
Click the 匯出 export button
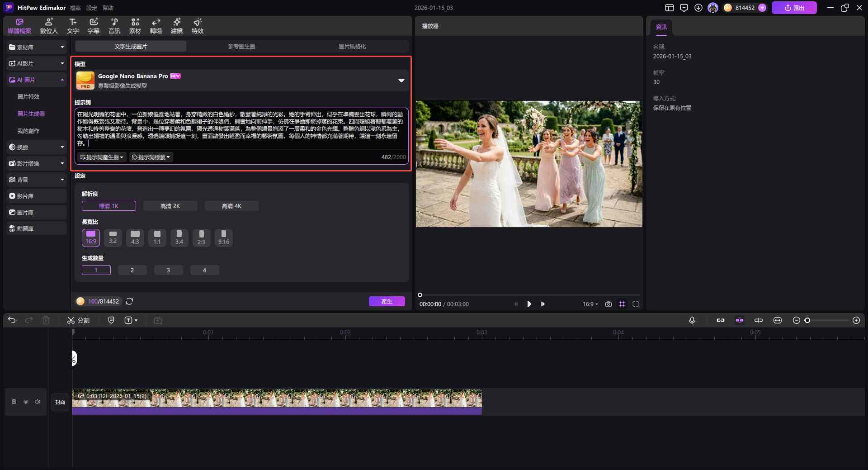pyautogui.click(x=794, y=8)
